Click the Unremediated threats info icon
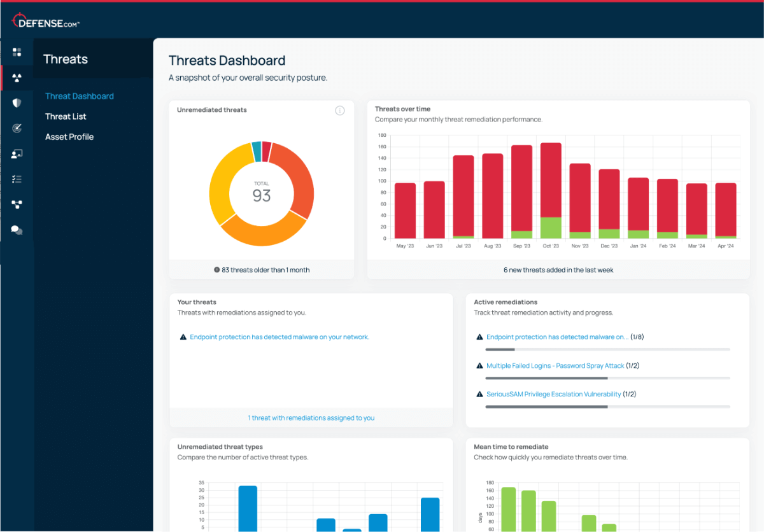The height and width of the screenshot is (532, 764). tap(340, 111)
